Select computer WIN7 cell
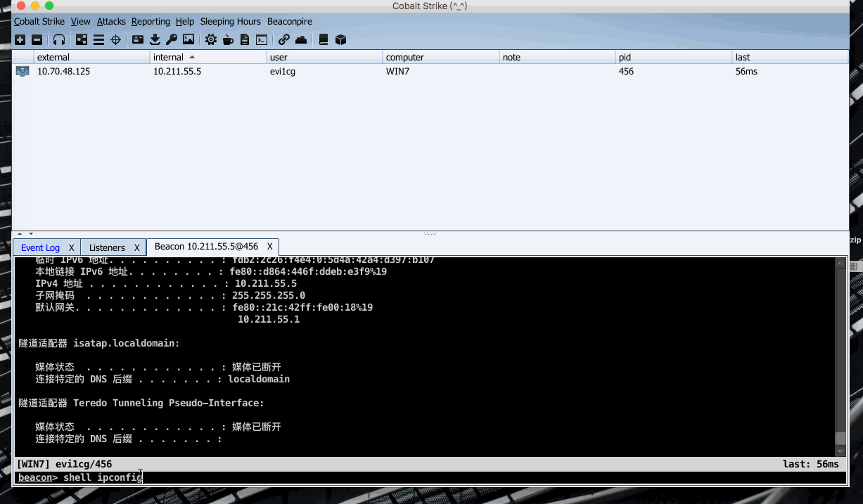 click(x=441, y=71)
